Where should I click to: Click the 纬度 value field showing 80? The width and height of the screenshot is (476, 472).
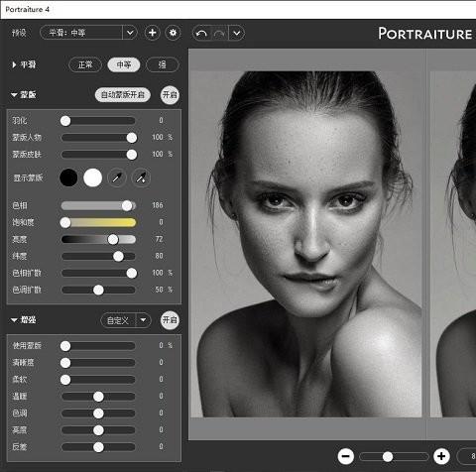click(x=159, y=256)
